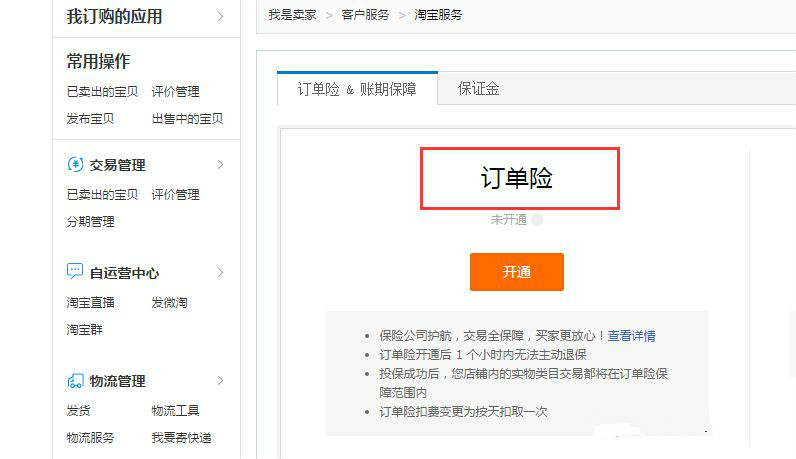The height and width of the screenshot is (459, 796).
Task: Click 淘宝服务 in the breadcrumb
Action: point(438,15)
